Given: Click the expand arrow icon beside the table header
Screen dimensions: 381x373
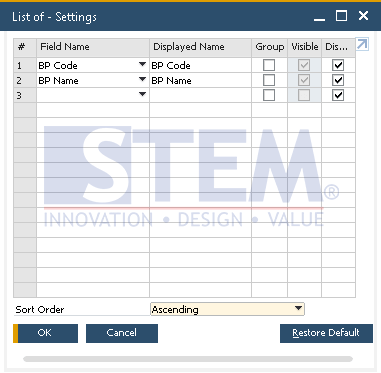Looking at the screenshot, I should [362, 44].
